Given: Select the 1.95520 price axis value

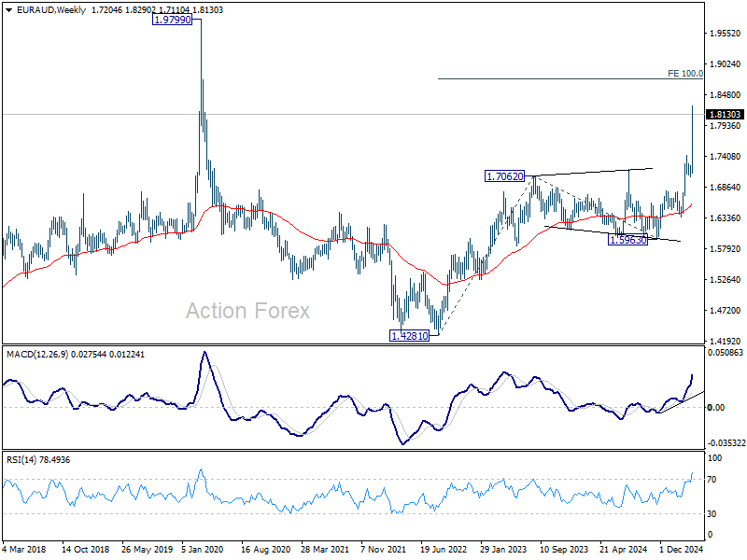Looking at the screenshot, I should click(x=726, y=34).
